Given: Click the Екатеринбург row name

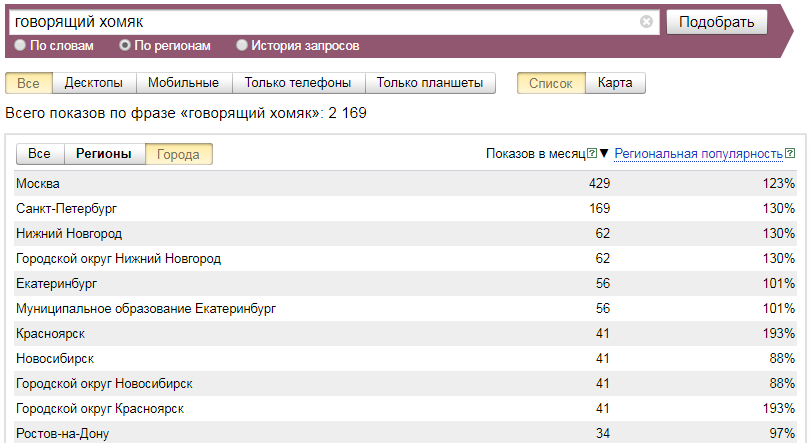Looking at the screenshot, I should click(x=56, y=284).
